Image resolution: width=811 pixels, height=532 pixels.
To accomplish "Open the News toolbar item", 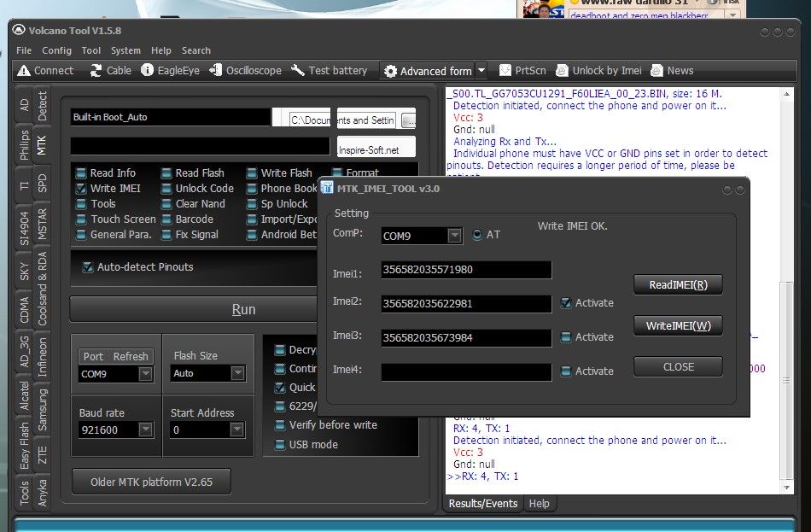I will click(657, 71).
